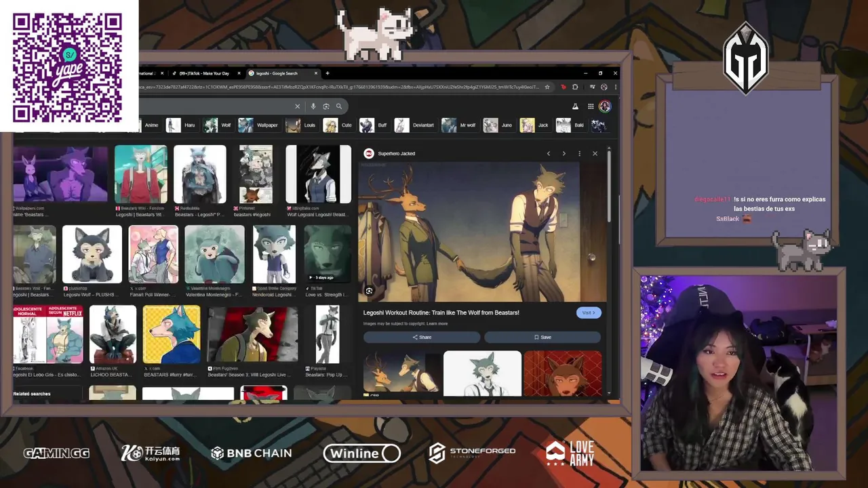This screenshot has width=868, height=488.
Task: Open the Google account avatar
Action: (605, 106)
